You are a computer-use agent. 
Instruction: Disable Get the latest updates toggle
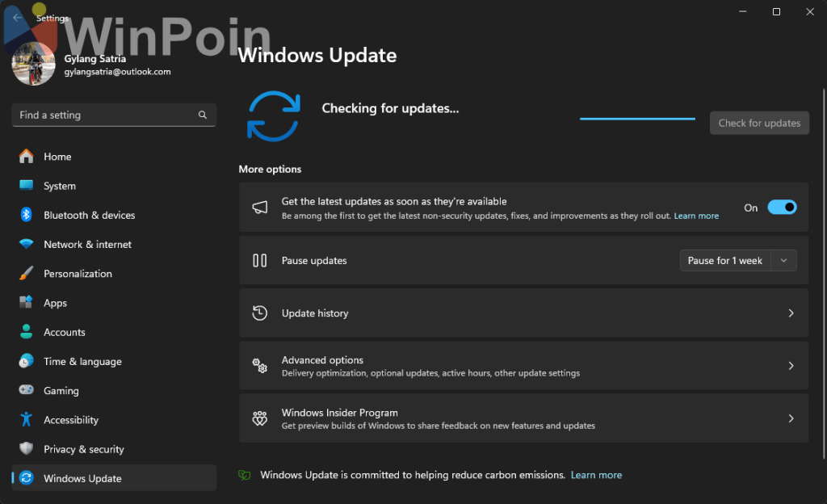tap(781, 207)
